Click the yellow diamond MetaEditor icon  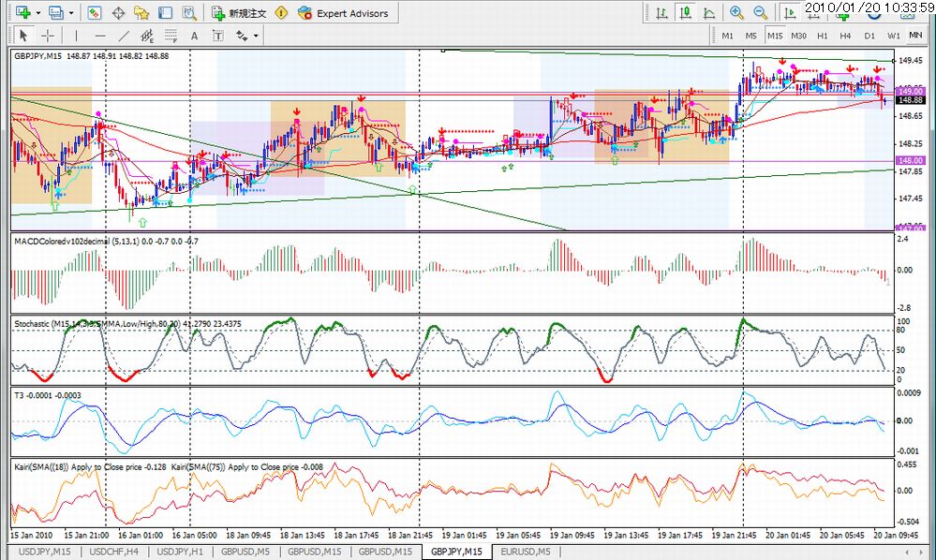[x=281, y=12]
